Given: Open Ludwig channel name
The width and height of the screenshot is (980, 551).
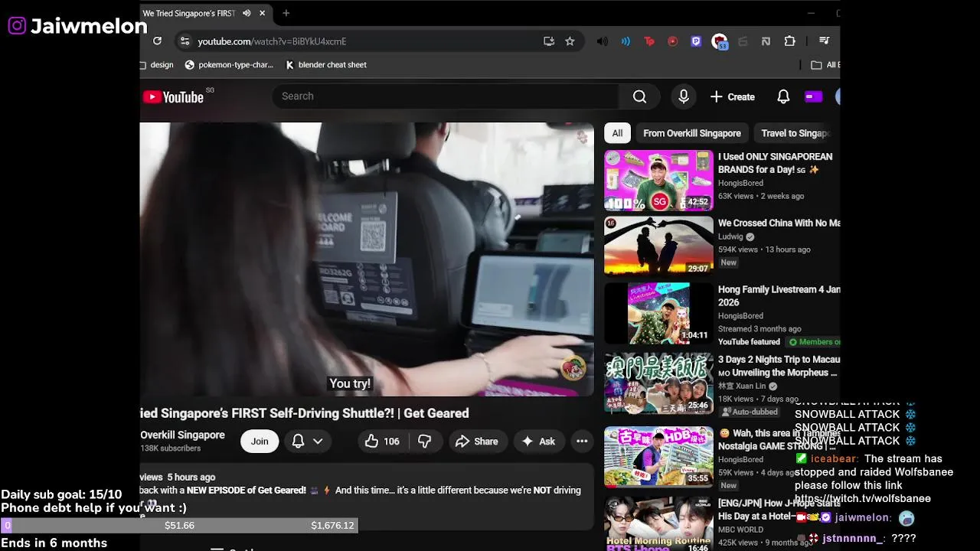Looking at the screenshot, I should pos(730,236).
